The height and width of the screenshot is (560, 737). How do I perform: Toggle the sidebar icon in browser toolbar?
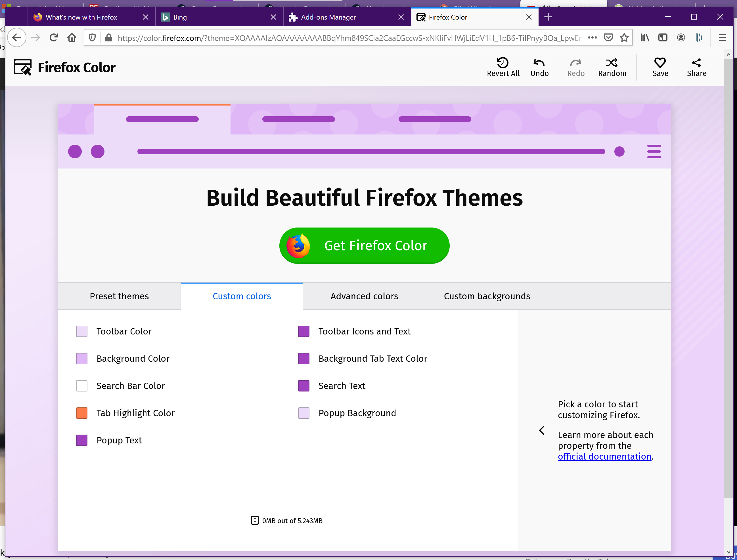pyautogui.click(x=663, y=37)
